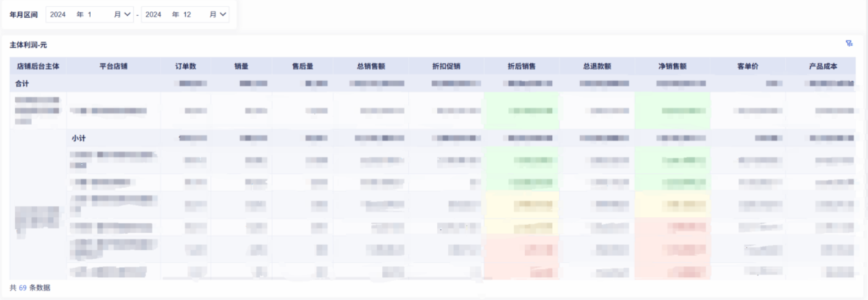Image resolution: width=868 pixels, height=300 pixels.
Task: Select the 折扣促销 column header
Action: point(446,66)
